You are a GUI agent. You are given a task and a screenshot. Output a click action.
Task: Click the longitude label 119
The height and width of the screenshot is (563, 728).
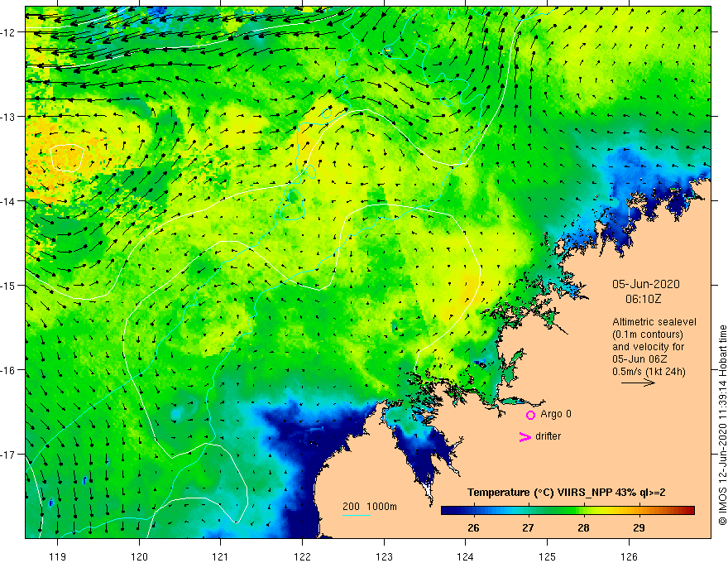58,556
